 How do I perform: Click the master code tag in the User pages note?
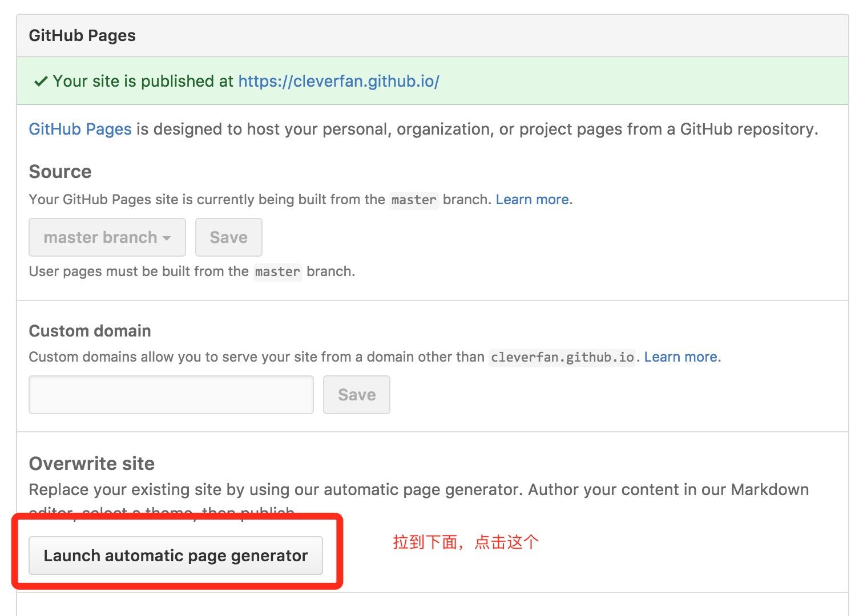(277, 272)
